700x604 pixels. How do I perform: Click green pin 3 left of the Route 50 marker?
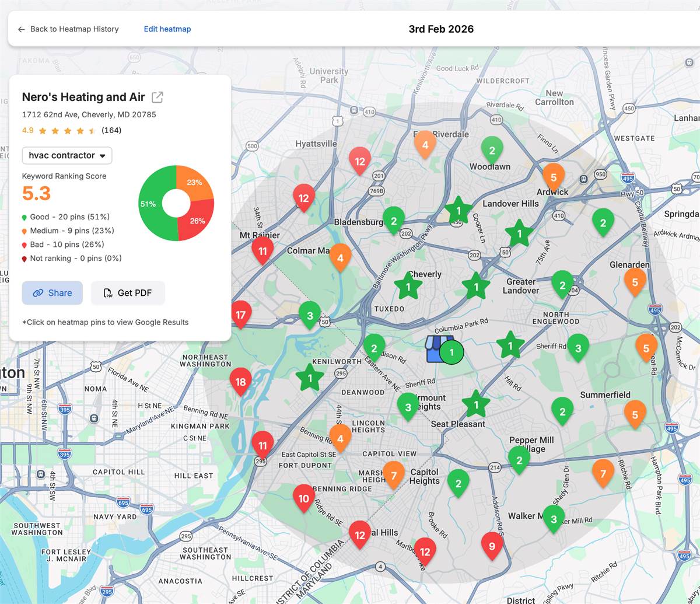click(x=310, y=316)
